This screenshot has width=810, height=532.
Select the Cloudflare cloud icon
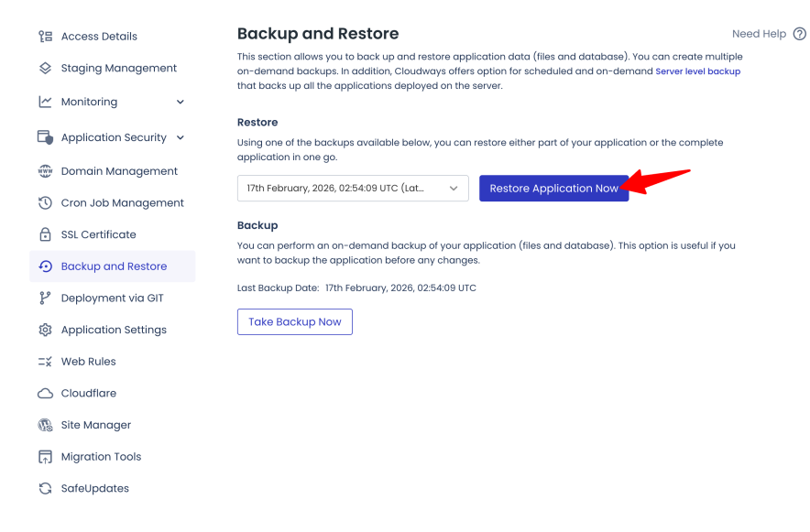41,393
